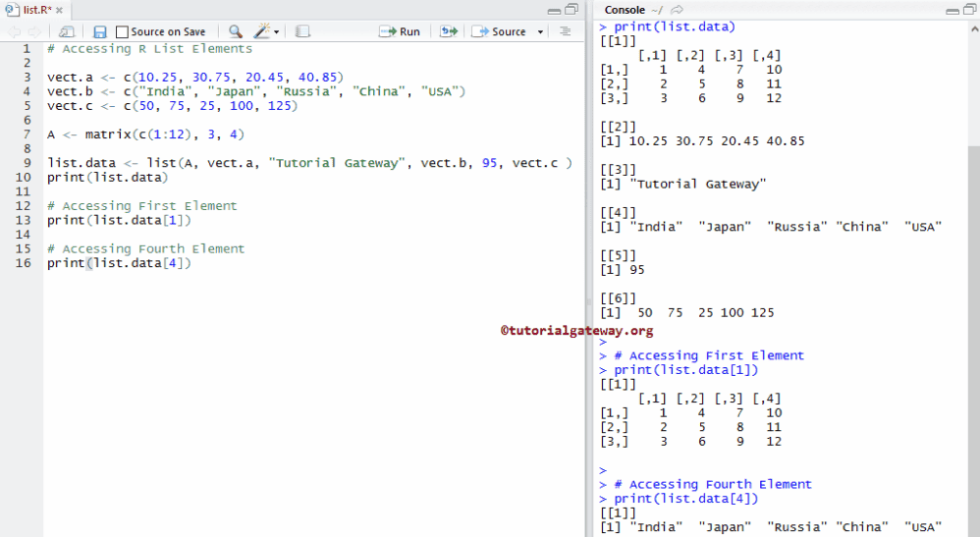Open the compile report notebook icon
980x537 pixels.
(x=302, y=31)
